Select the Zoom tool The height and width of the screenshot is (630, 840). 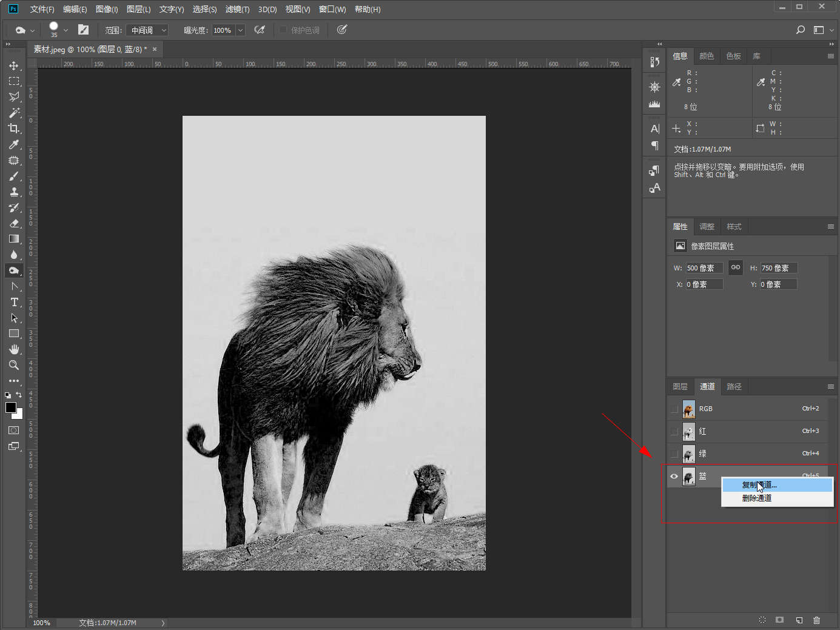click(14, 365)
